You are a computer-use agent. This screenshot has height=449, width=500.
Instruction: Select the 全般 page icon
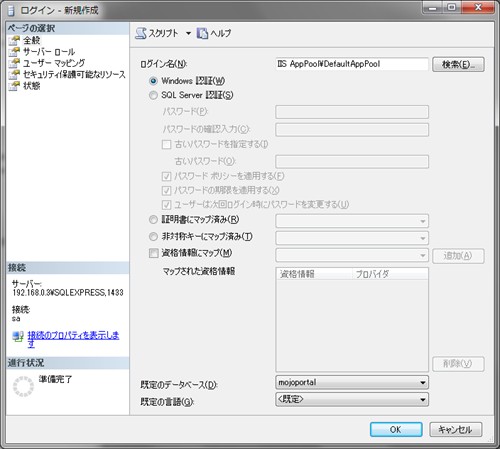point(14,41)
